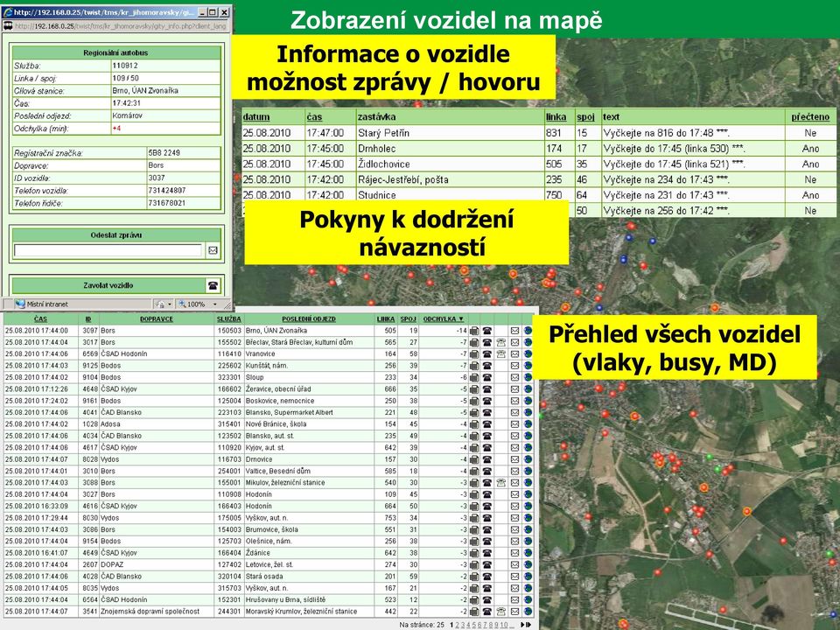Click the Drnholec stop cell
Screen dimensions: 840x630
tap(450, 149)
